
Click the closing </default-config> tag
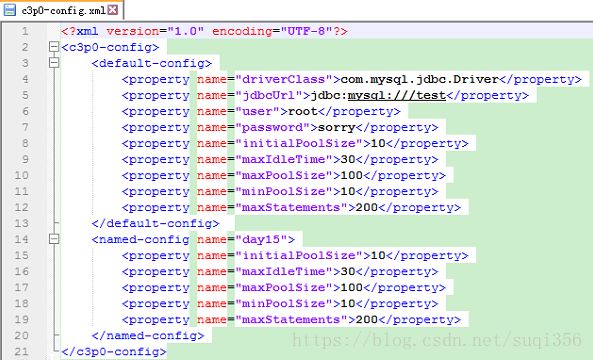coord(155,223)
